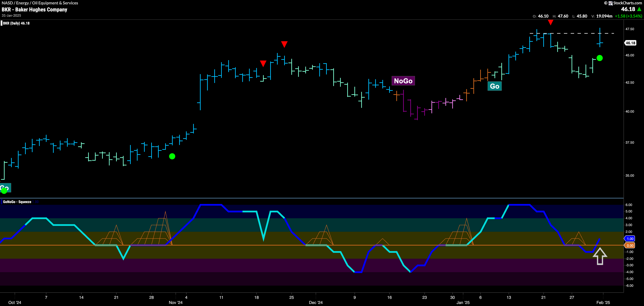Click the BKR - Baker Hughes Company title

pos(34,10)
